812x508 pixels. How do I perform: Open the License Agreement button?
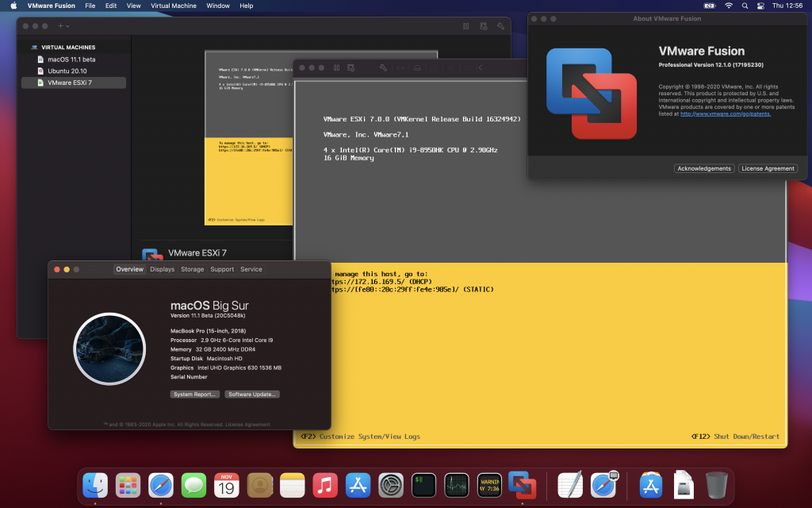click(x=768, y=168)
